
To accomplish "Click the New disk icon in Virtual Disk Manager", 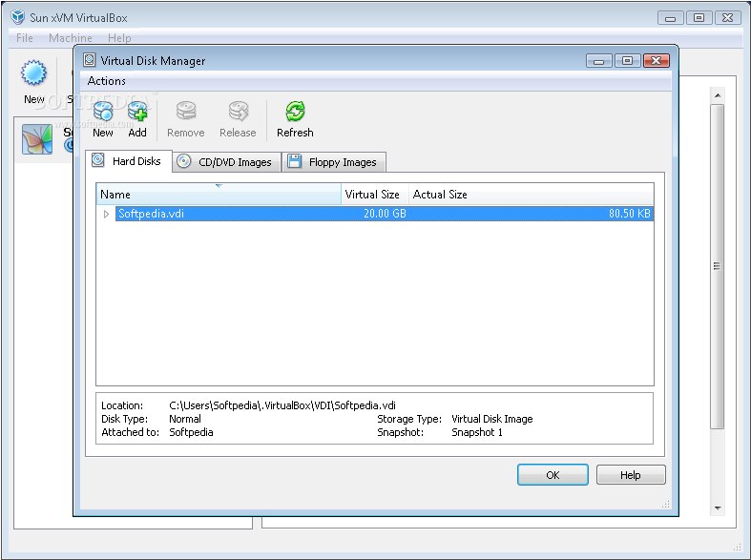I will 103,111.
